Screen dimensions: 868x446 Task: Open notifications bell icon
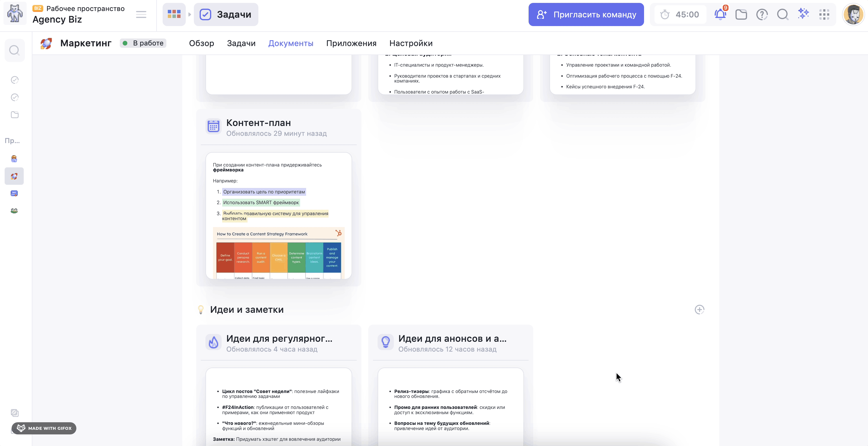point(720,14)
